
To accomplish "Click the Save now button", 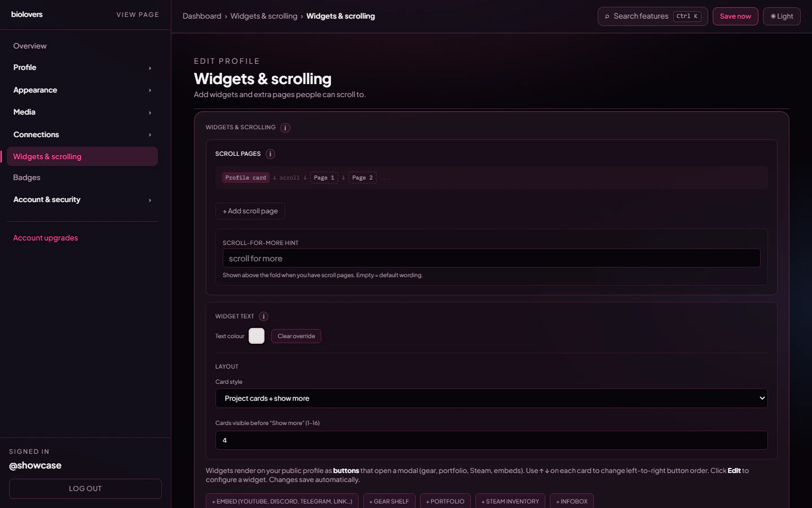I will [735, 16].
